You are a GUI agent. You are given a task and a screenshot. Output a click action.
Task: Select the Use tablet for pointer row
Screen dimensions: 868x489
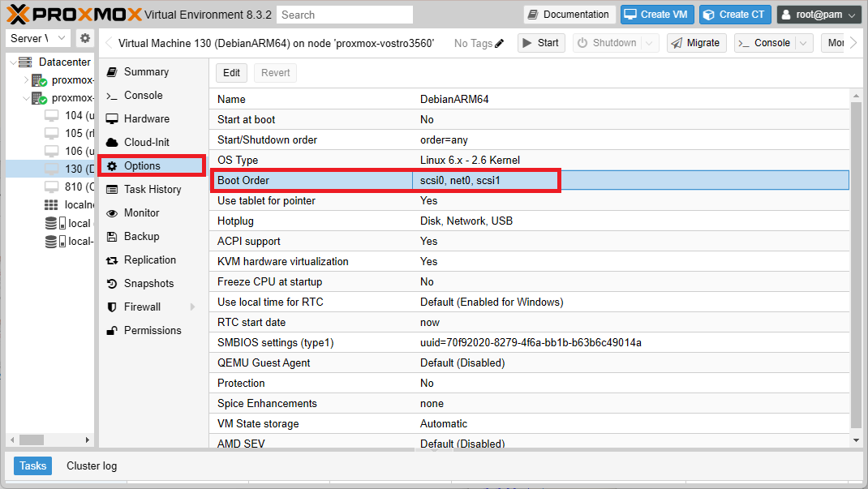[x=529, y=200]
